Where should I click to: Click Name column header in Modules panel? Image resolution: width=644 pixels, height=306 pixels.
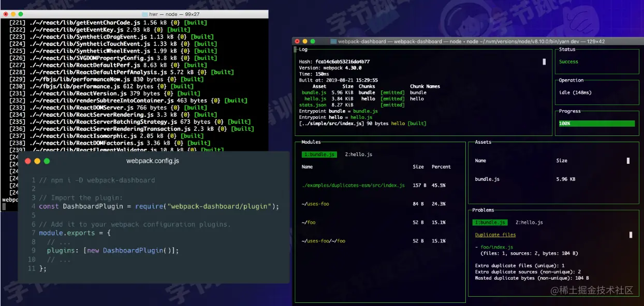pyautogui.click(x=308, y=167)
